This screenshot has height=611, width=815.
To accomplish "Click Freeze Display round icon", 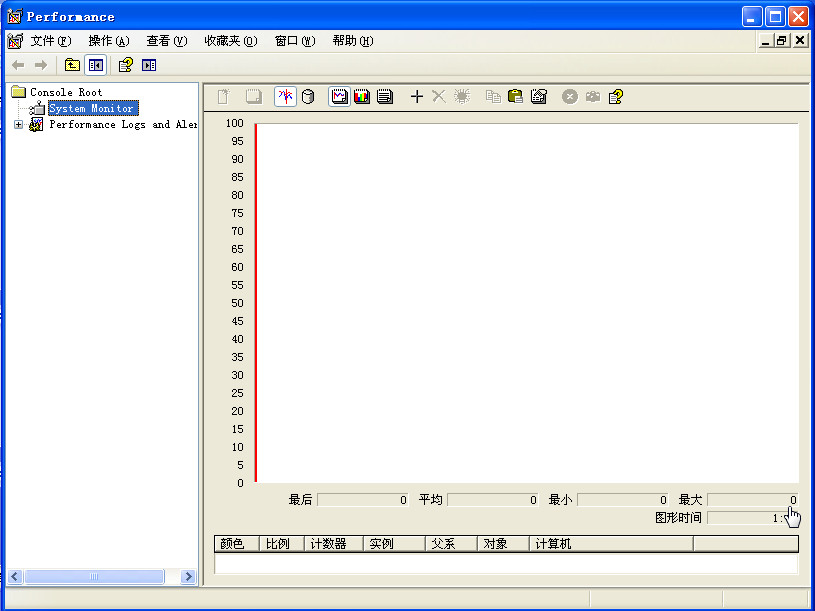I will (570, 97).
